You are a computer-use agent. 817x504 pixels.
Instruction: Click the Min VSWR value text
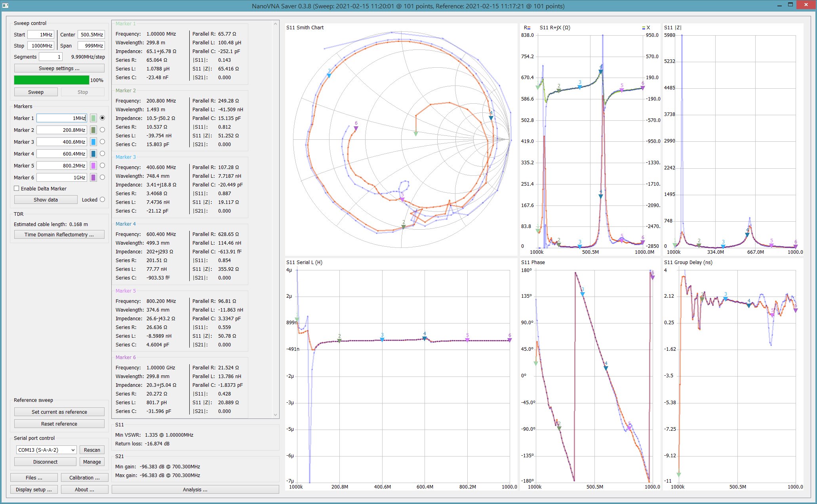point(169,435)
